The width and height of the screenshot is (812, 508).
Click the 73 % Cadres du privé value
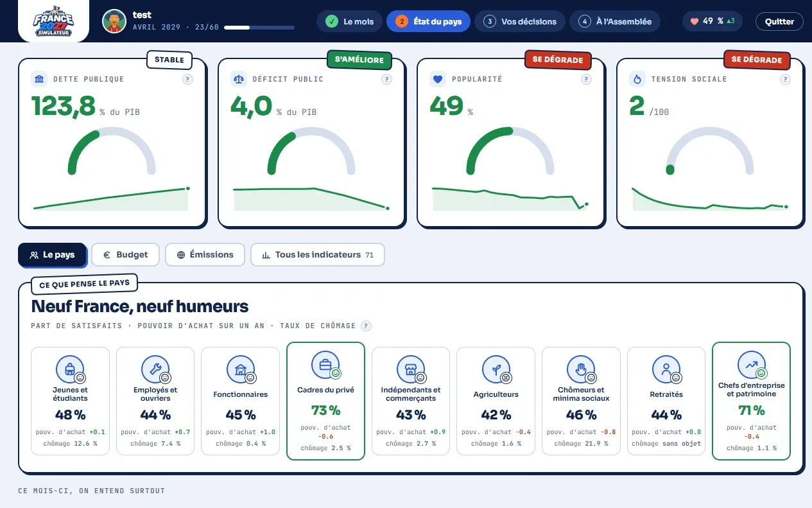[x=326, y=410]
